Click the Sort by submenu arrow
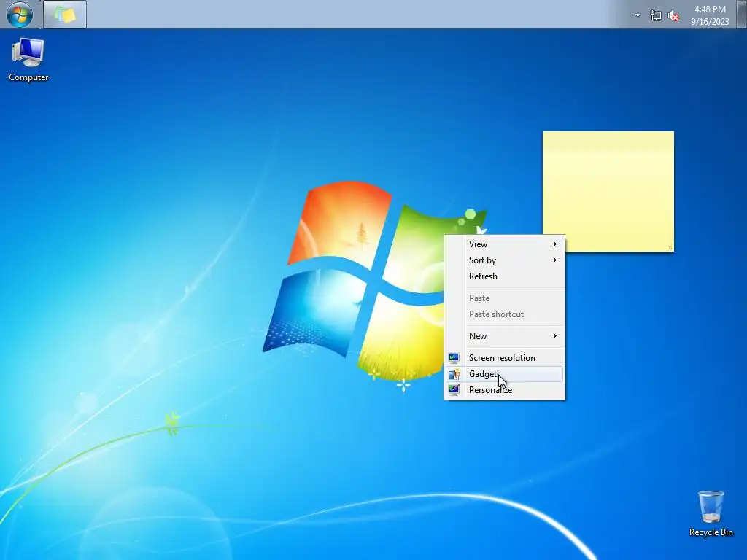 click(555, 260)
